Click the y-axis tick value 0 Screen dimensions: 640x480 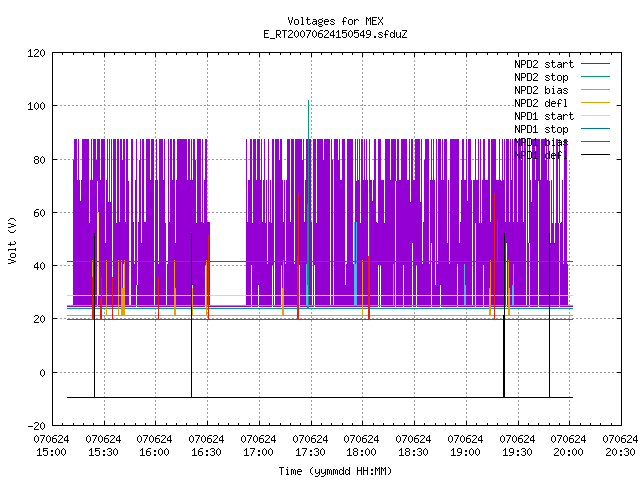click(x=42, y=373)
